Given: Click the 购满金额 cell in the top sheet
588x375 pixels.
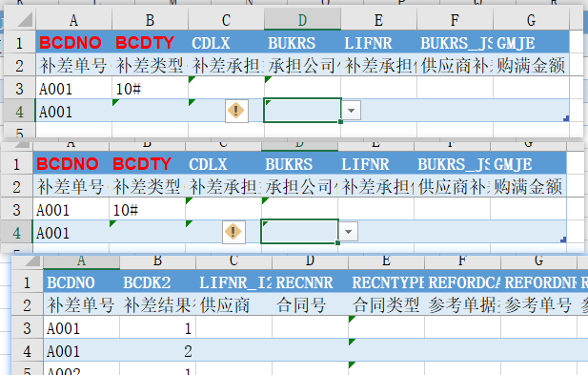Looking at the screenshot, I should pos(532,65).
